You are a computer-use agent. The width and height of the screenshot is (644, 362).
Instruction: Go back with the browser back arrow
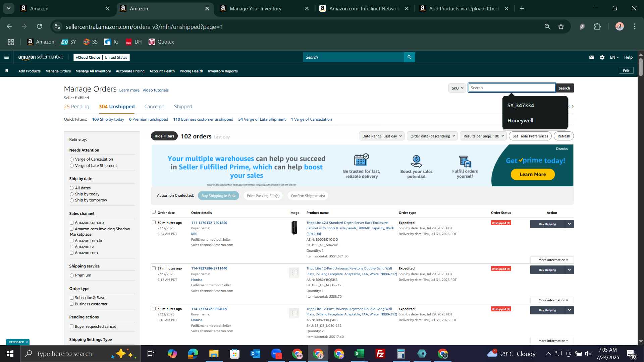(x=9, y=26)
